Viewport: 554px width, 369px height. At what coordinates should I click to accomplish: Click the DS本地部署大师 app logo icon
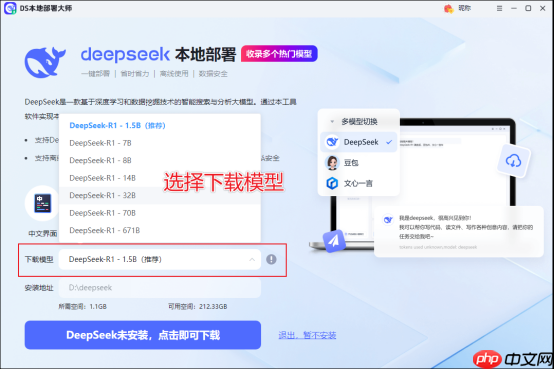pyautogui.click(x=10, y=8)
